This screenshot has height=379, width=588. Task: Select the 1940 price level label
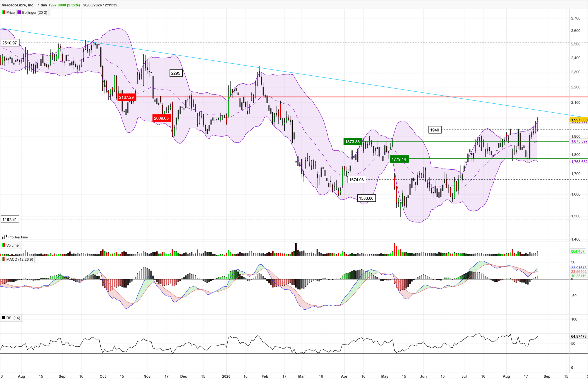click(435, 130)
